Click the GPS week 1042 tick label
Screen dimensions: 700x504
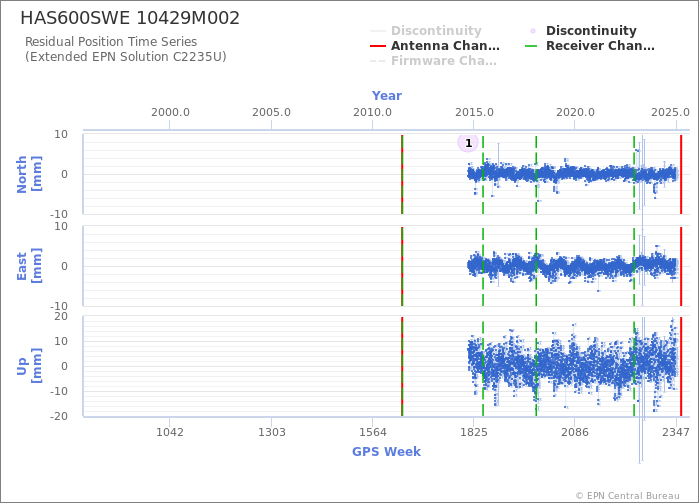pos(170,432)
